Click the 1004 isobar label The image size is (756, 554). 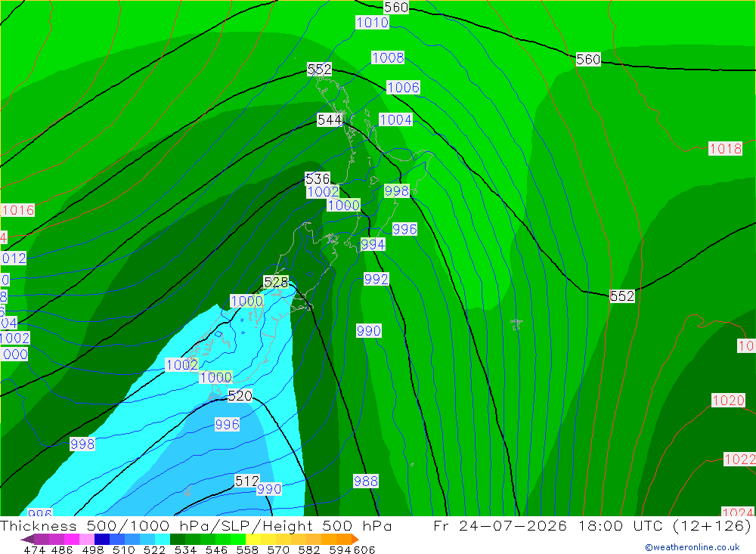(x=396, y=119)
